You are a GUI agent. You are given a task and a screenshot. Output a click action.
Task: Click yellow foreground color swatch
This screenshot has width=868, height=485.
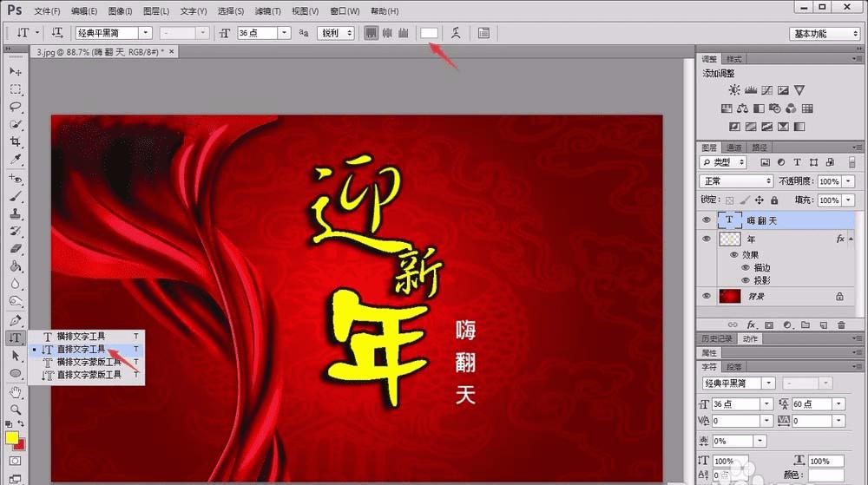click(11, 437)
